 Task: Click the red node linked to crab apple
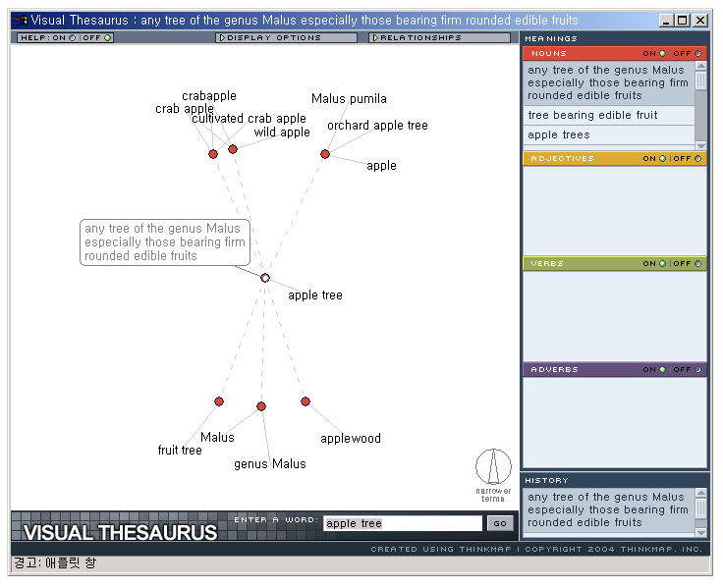213,154
